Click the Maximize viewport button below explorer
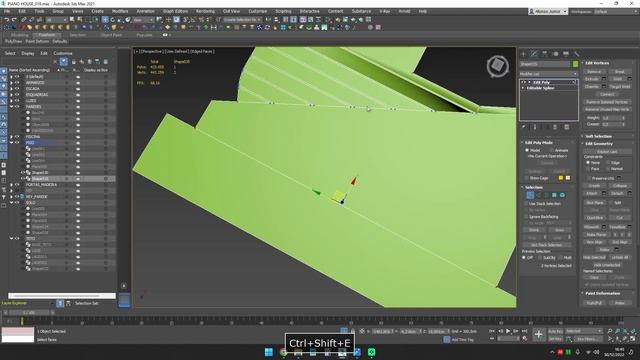Image resolution: width=640 pixels, height=360 pixels. click(x=124, y=301)
